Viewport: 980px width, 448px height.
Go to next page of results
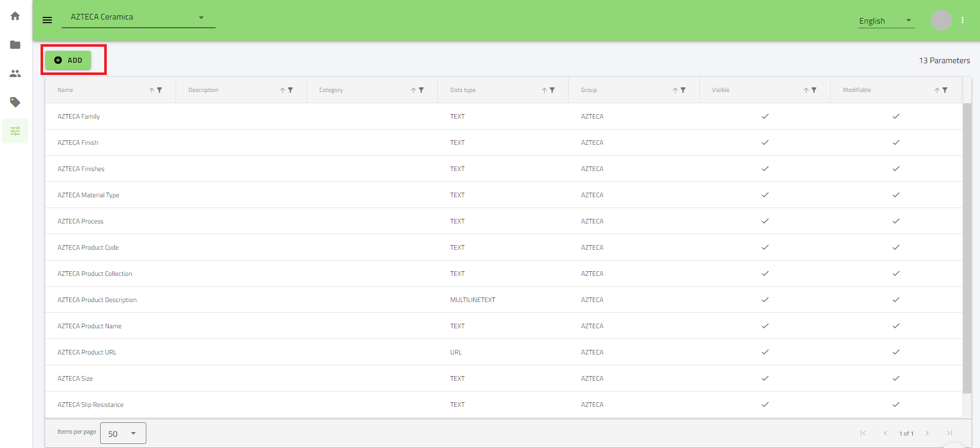click(x=927, y=433)
